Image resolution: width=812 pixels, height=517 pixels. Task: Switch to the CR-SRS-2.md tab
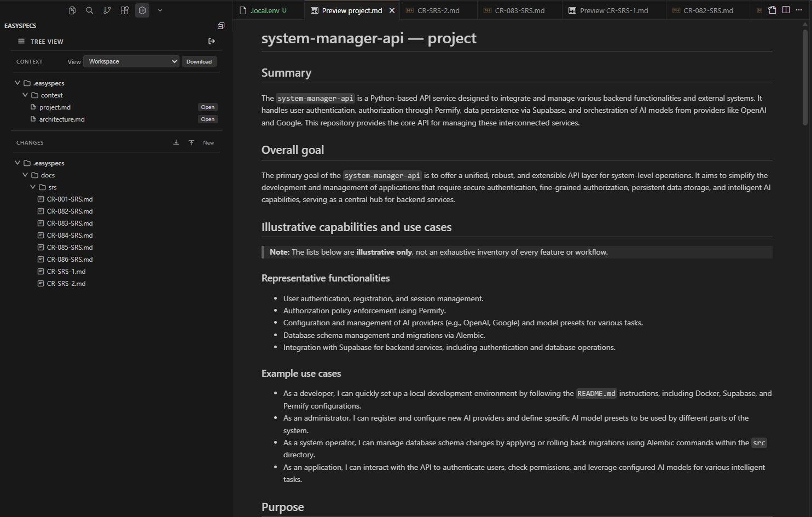coord(438,10)
